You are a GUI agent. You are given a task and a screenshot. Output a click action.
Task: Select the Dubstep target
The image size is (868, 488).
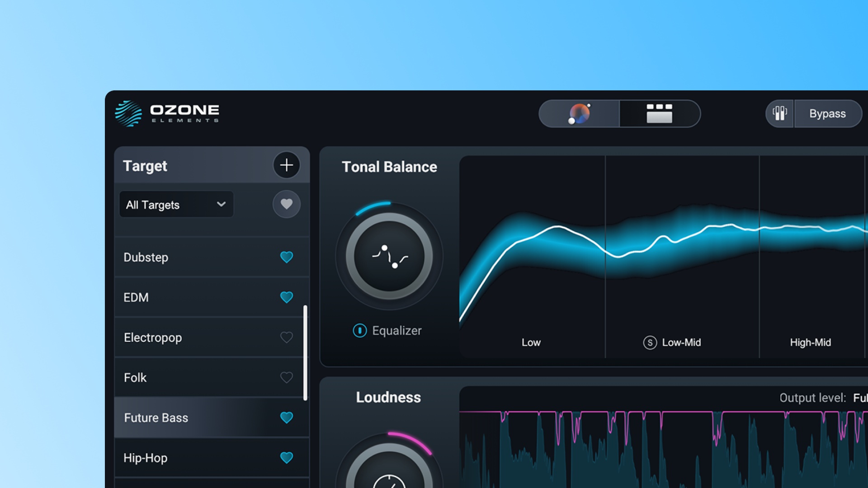pyautogui.click(x=212, y=257)
